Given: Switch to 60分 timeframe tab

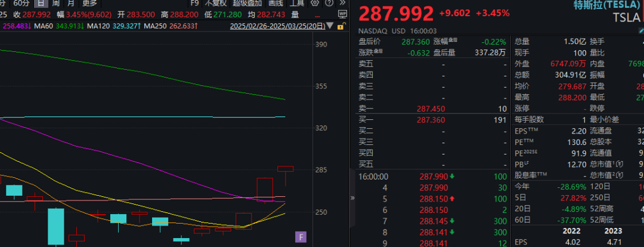Looking at the screenshot, I should pyautogui.click(x=21, y=4).
